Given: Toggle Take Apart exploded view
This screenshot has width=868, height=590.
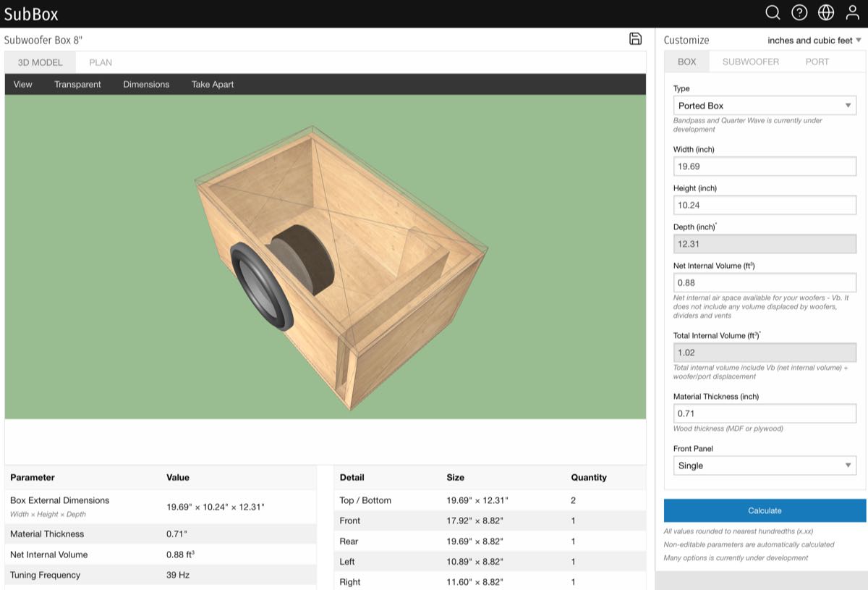Looking at the screenshot, I should pos(213,85).
